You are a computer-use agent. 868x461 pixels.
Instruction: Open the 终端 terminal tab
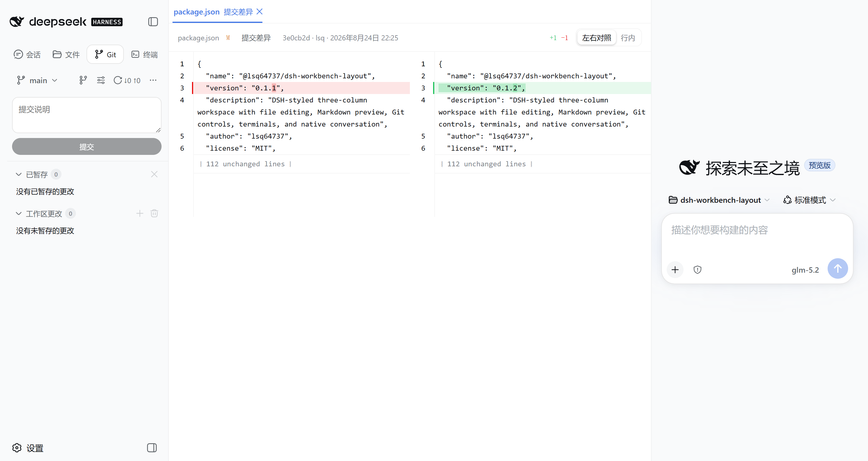tap(145, 55)
